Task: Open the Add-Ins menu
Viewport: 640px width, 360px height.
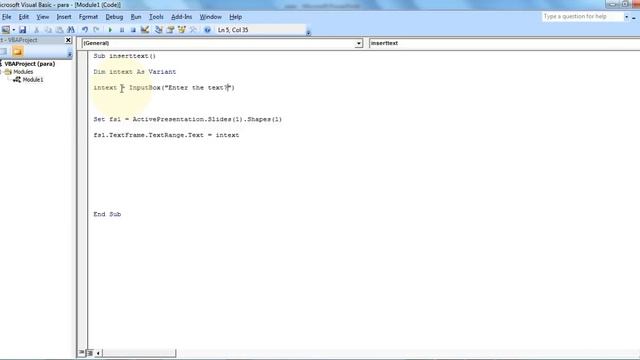Action: tap(181, 17)
